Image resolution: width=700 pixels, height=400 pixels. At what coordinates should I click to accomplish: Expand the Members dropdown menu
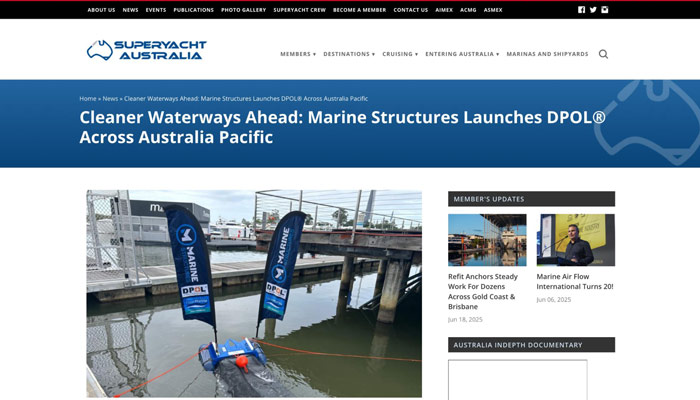tap(298, 54)
